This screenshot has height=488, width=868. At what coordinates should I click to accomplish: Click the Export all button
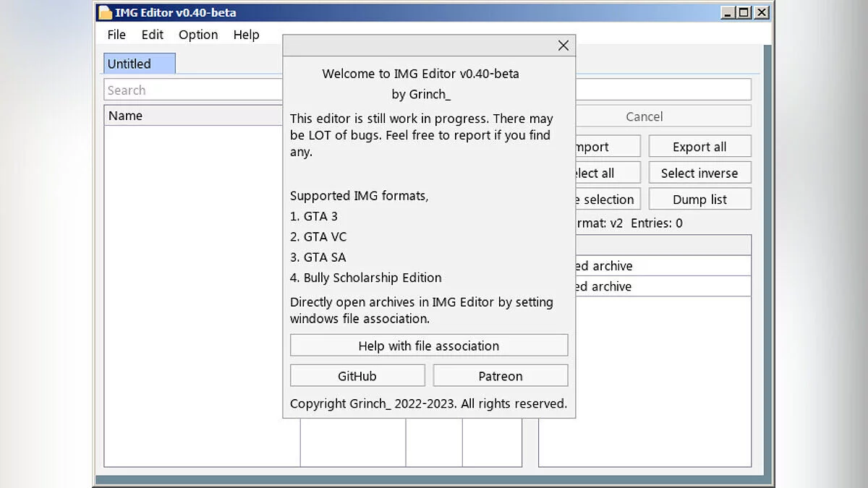(699, 147)
